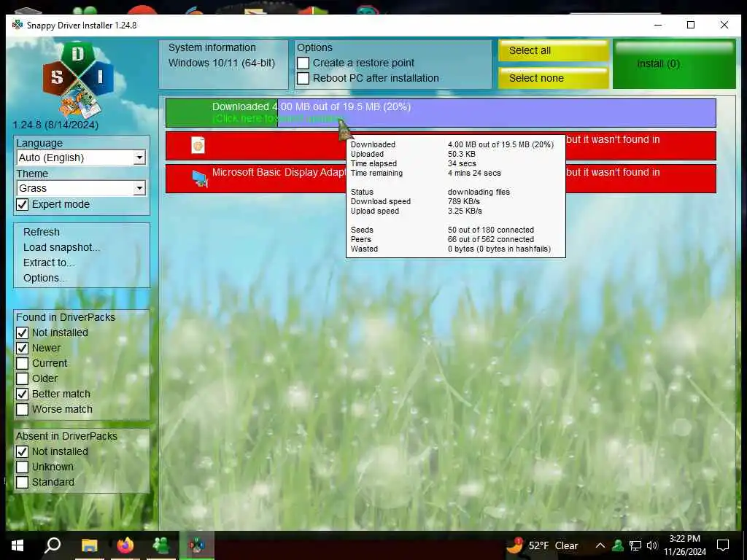This screenshot has height=560, width=747.
Task: Click the Install (0) button
Action: pos(674,64)
